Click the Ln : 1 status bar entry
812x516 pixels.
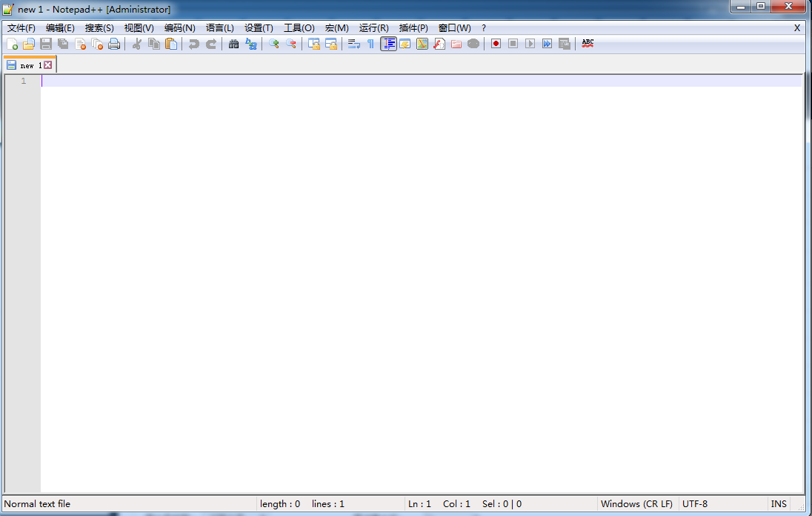[x=419, y=503]
